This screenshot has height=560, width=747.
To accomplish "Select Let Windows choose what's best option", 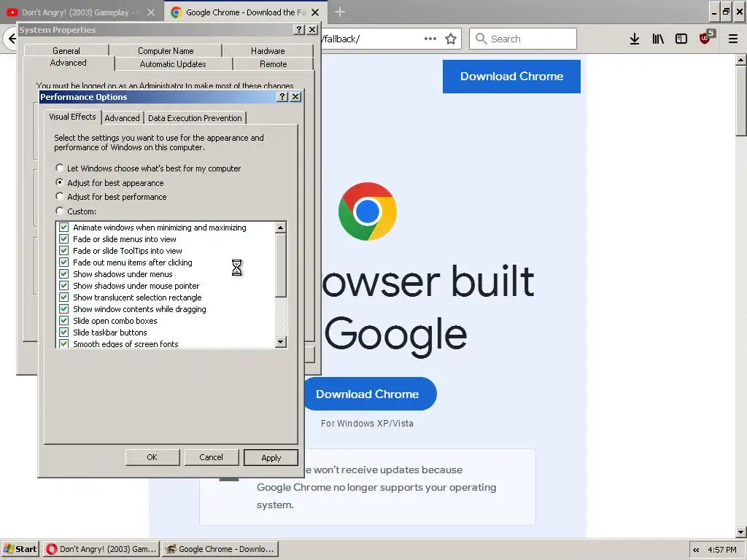I will coord(60,168).
